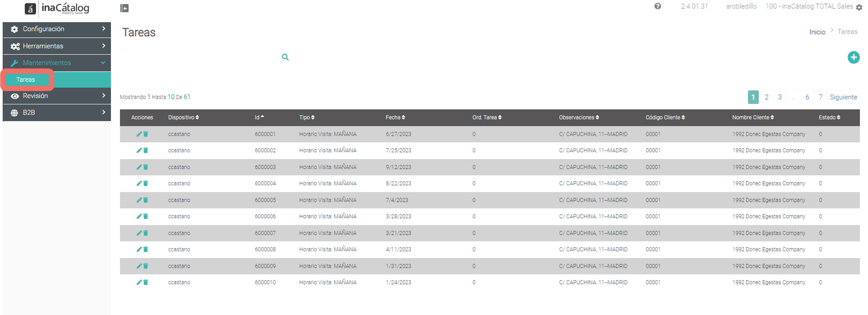Click the search magnifier icon
Image resolution: width=868 pixels, height=315 pixels.
285,57
